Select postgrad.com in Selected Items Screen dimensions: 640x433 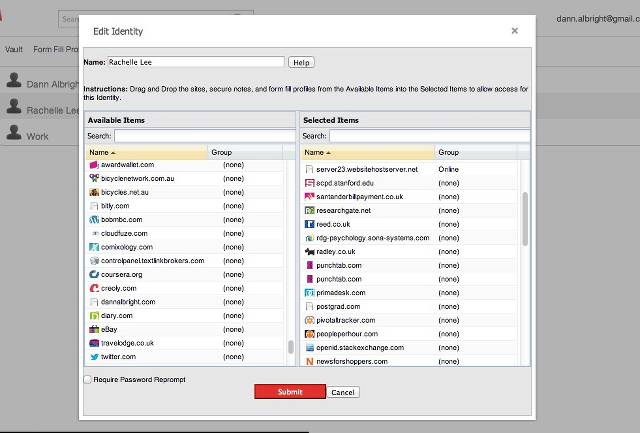pyautogui.click(x=410, y=306)
